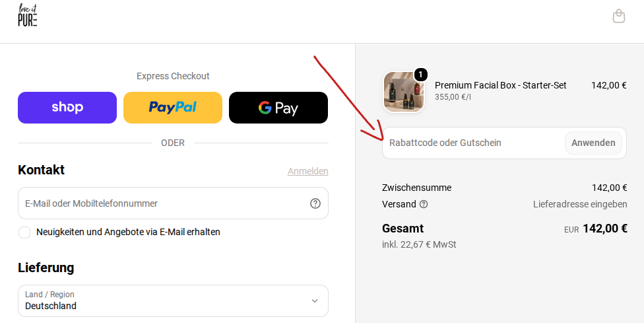Click the Anwenden button

pos(593,143)
